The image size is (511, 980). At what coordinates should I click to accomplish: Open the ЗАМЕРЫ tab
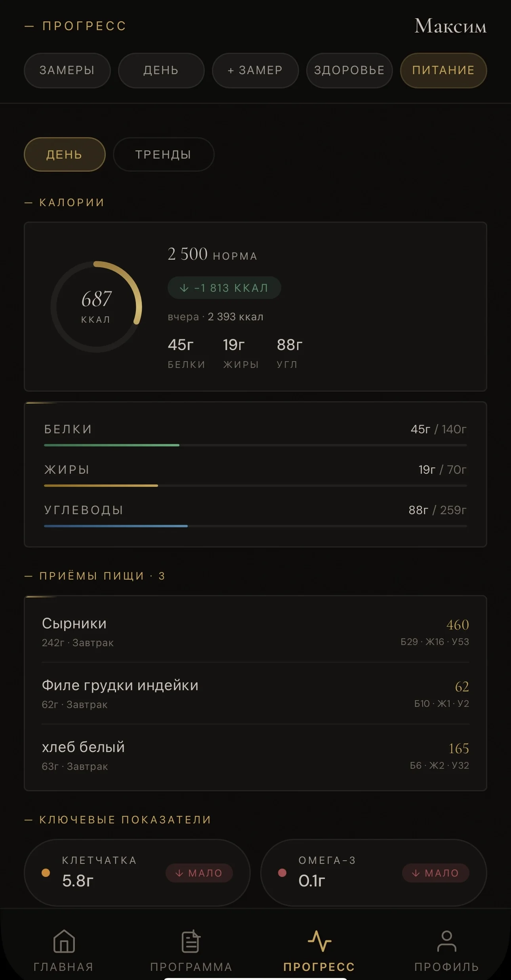pyautogui.click(x=67, y=71)
